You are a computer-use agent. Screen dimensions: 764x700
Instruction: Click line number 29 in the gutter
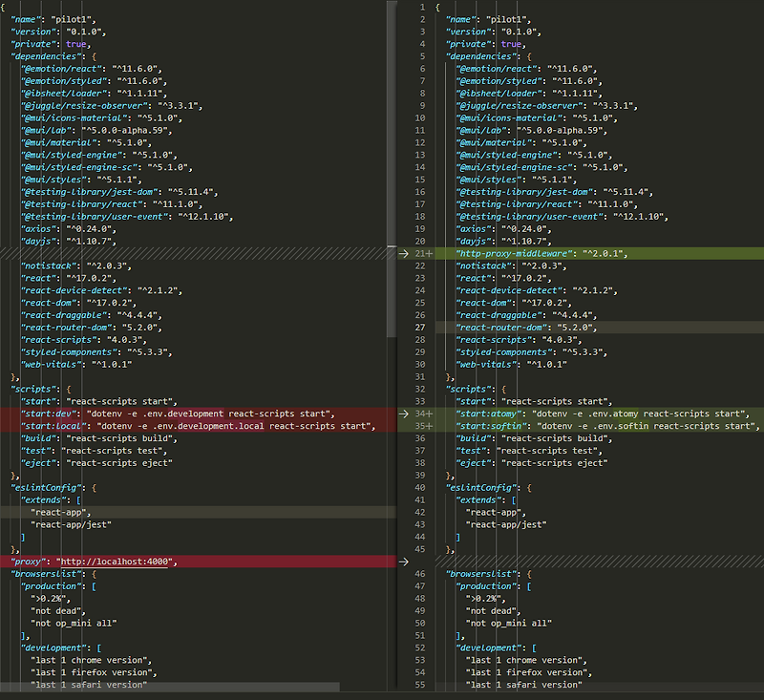(420, 351)
